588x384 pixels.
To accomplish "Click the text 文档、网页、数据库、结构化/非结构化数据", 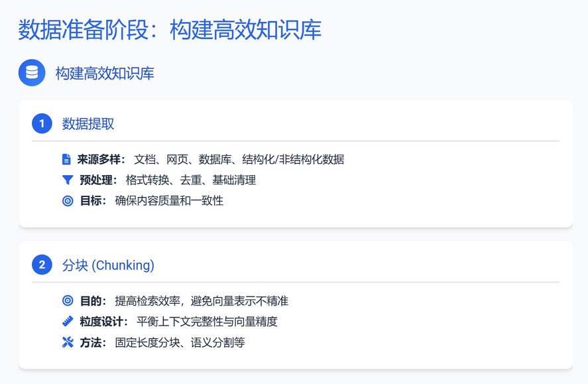I will [239, 159].
